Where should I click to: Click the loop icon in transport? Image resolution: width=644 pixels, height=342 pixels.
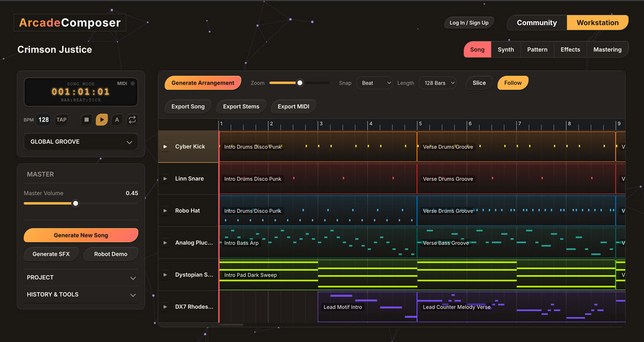pyautogui.click(x=132, y=120)
